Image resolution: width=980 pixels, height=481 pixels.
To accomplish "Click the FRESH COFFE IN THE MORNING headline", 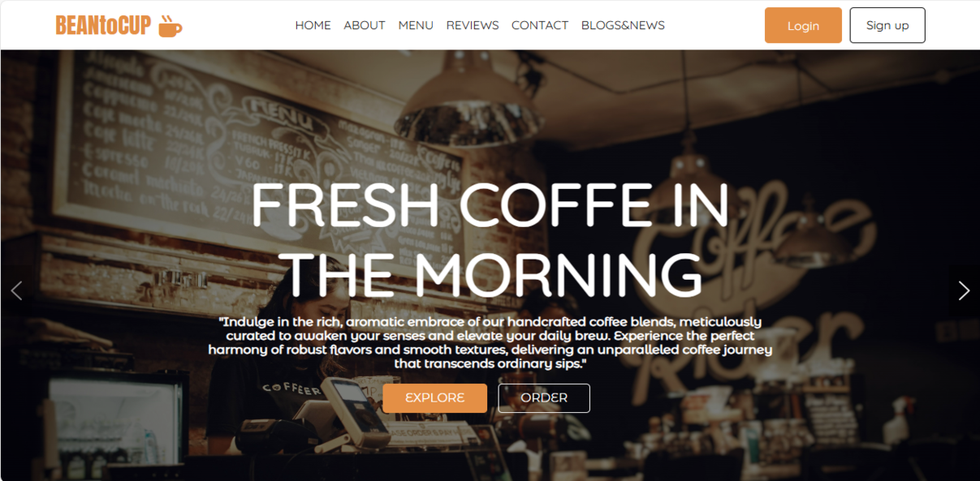I will click(x=490, y=238).
